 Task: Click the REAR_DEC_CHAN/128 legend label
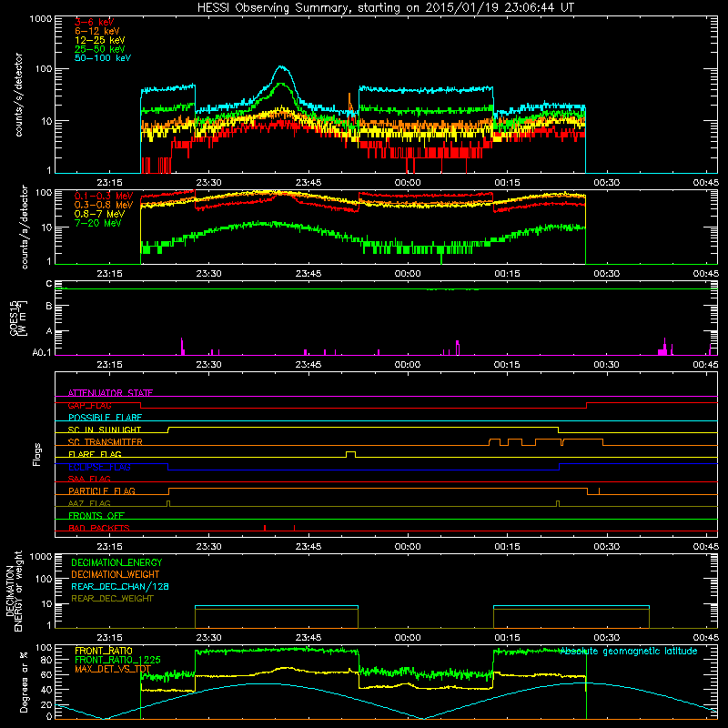tap(120, 586)
